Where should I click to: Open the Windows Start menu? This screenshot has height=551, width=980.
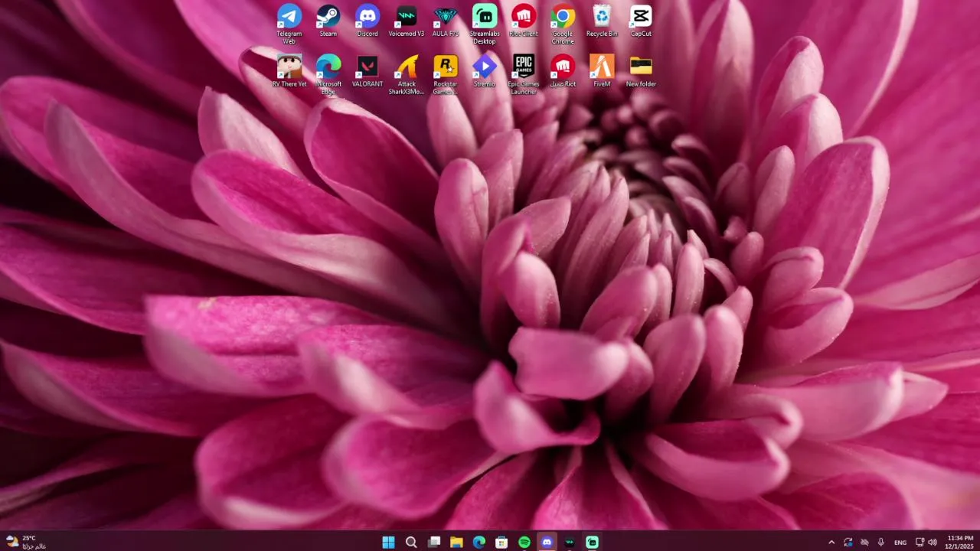point(388,542)
